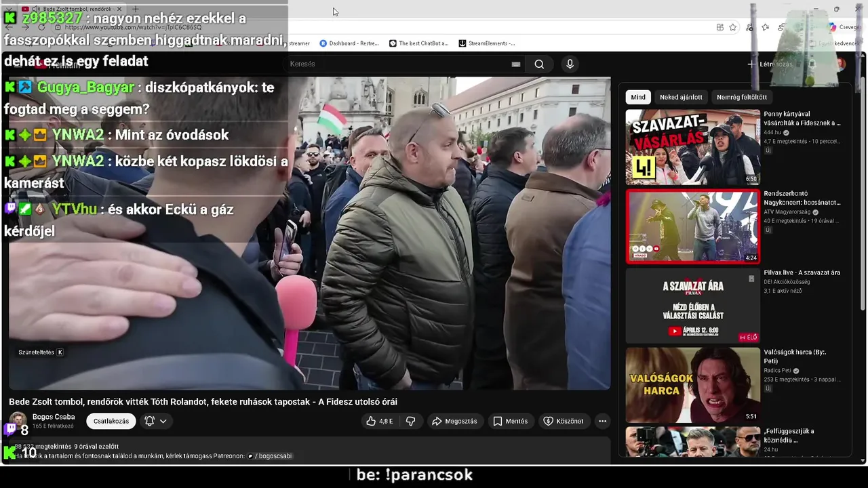The width and height of the screenshot is (868, 488).
Task: Open the A szavazat ára Pilvax thumbnail
Action: coord(692,306)
